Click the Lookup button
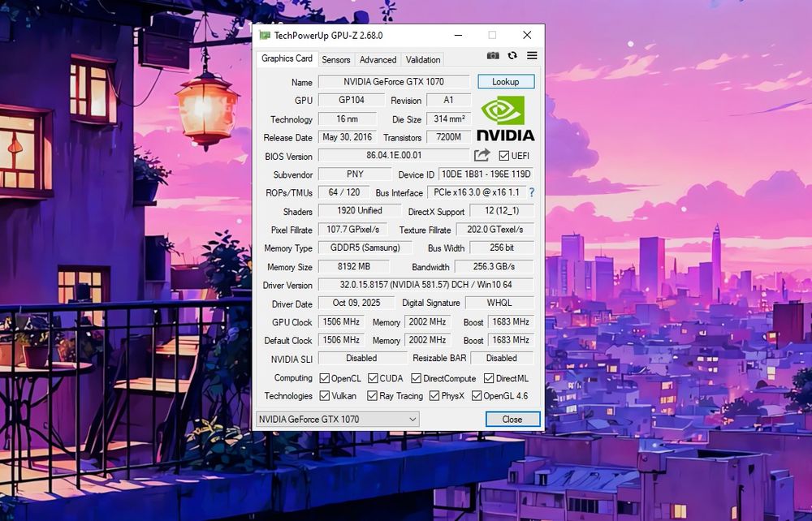 click(x=506, y=82)
